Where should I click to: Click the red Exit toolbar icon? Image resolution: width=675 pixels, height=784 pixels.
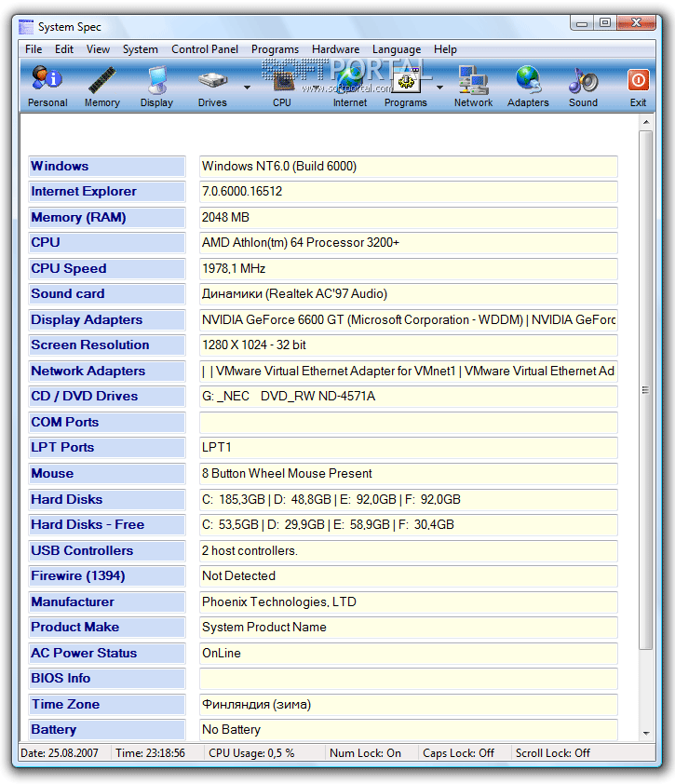[x=638, y=86]
